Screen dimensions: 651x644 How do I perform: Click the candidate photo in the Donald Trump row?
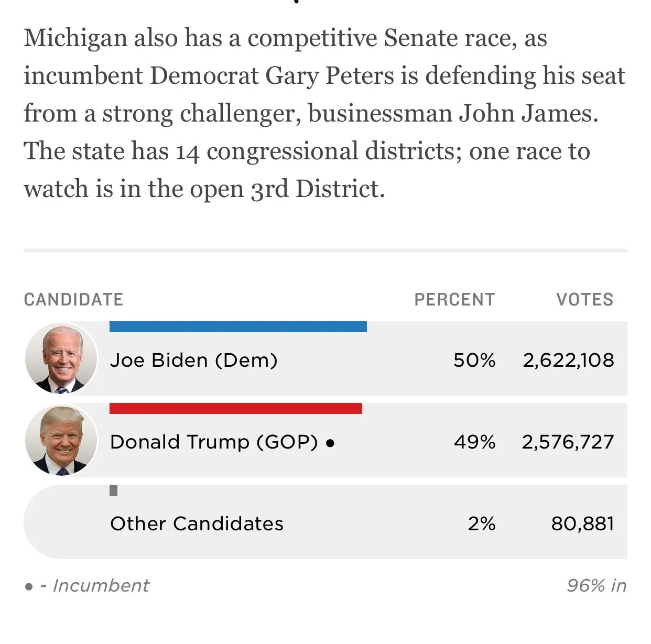coord(61,441)
